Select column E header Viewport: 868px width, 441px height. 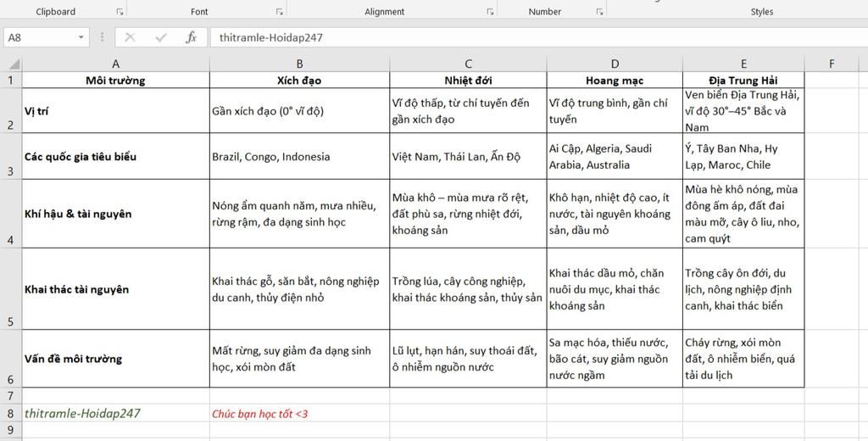743,64
